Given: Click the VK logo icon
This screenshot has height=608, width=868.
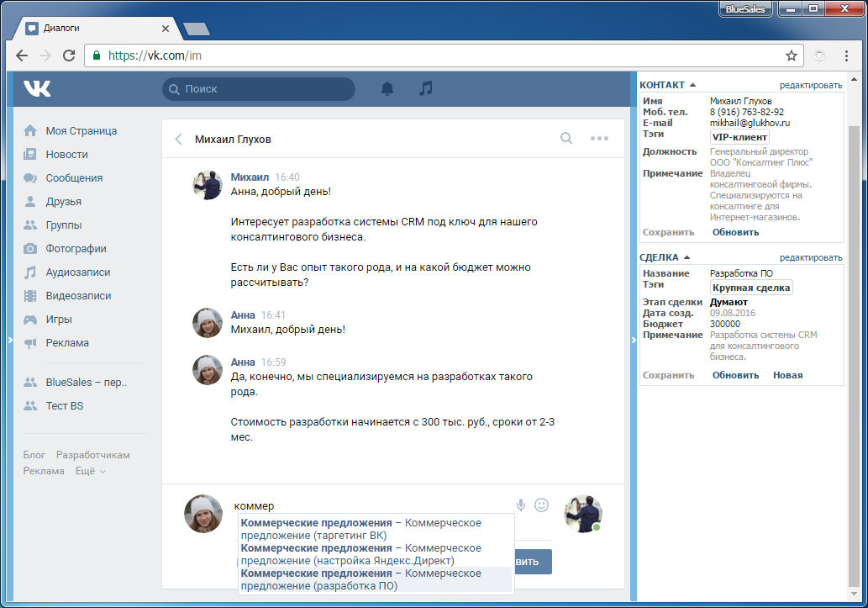Looking at the screenshot, I should click(37, 89).
